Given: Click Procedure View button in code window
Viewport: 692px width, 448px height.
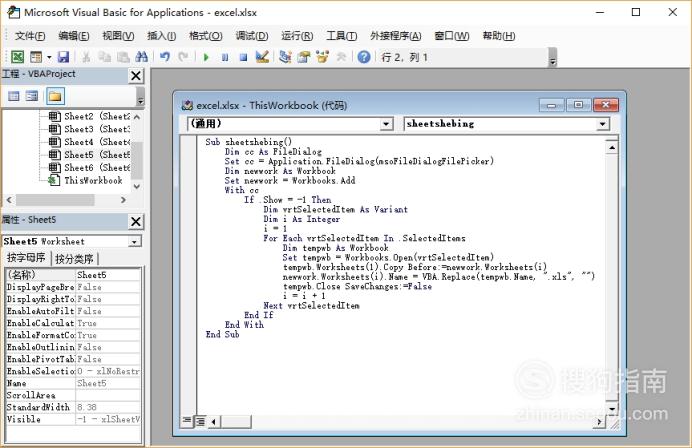Looking at the screenshot, I should coord(187,422).
